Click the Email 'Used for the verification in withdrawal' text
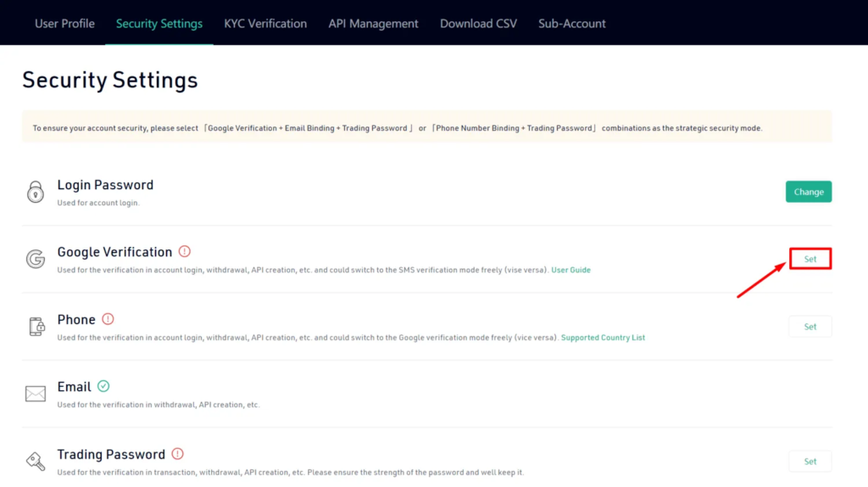Screen dimensions: 868x487 pyautogui.click(x=159, y=405)
